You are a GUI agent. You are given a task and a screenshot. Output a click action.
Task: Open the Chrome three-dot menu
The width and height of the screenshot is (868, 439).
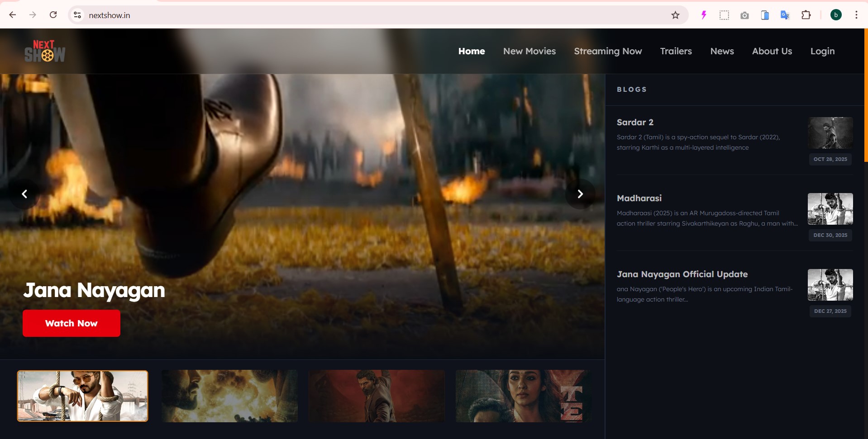pos(856,15)
